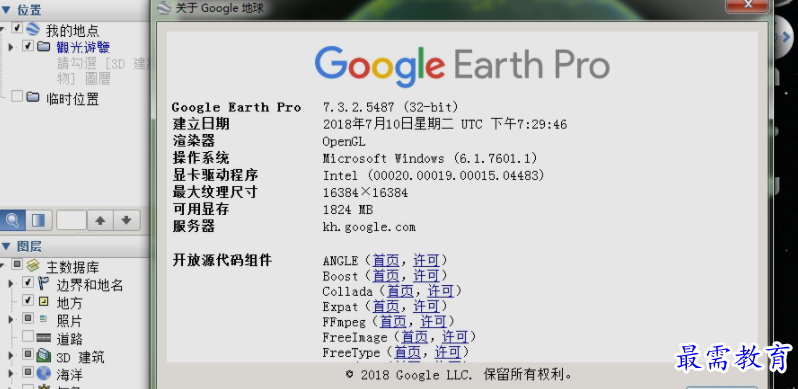Open the FreeType 首页 link
798x389 pixels.
tap(408, 352)
